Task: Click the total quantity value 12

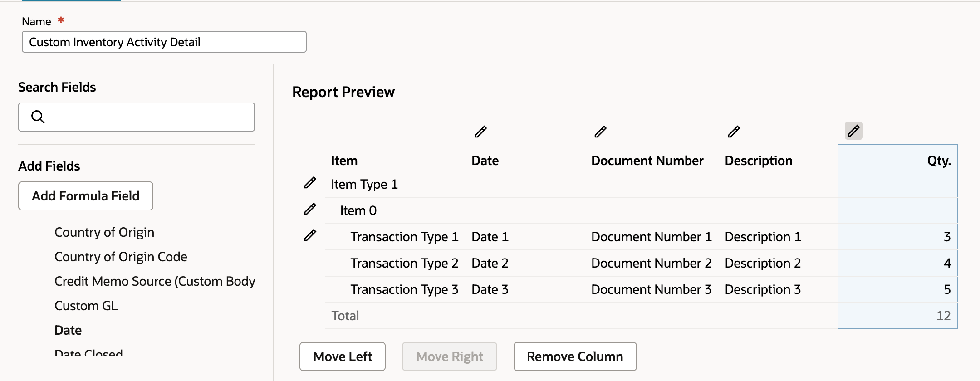Action: [944, 316]
